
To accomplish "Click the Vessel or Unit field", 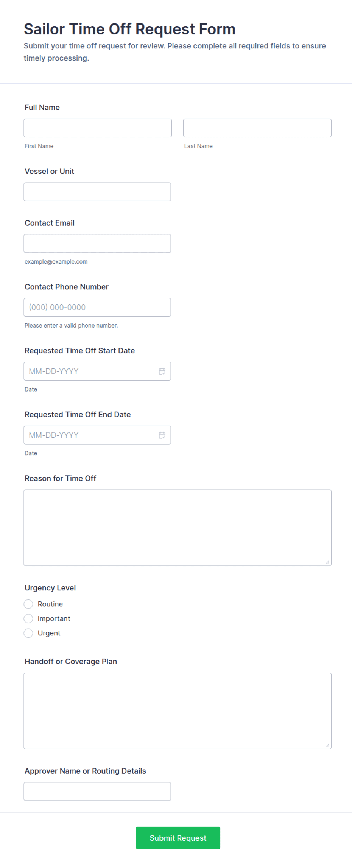I will (97, 192).
